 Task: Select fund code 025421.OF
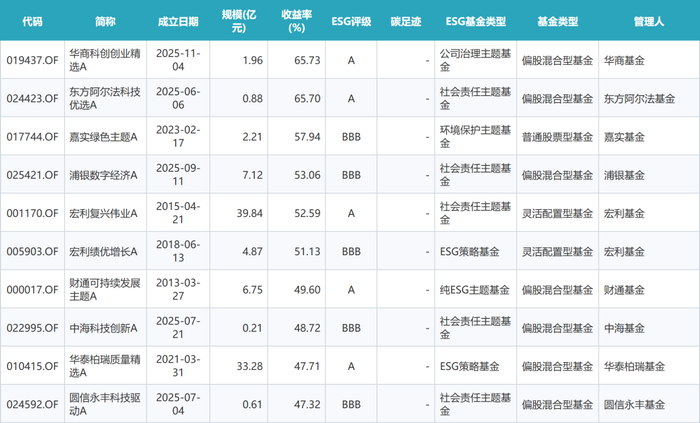coord(32,175)
